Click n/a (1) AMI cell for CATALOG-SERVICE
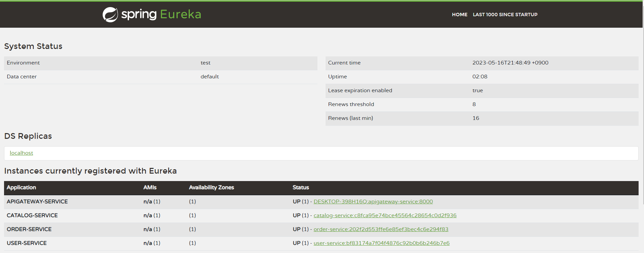Screen dimensions: 644x253 coord(152,216)
